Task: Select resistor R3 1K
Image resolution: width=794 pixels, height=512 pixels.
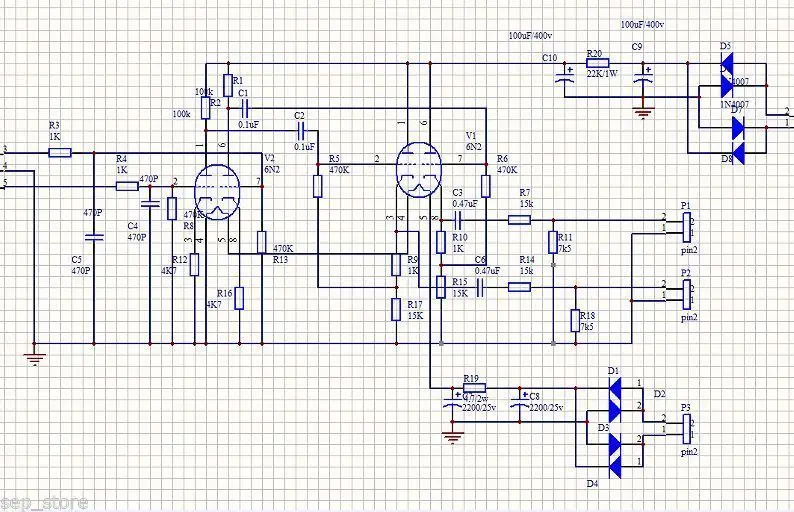Action: click(x=60, y=152)
